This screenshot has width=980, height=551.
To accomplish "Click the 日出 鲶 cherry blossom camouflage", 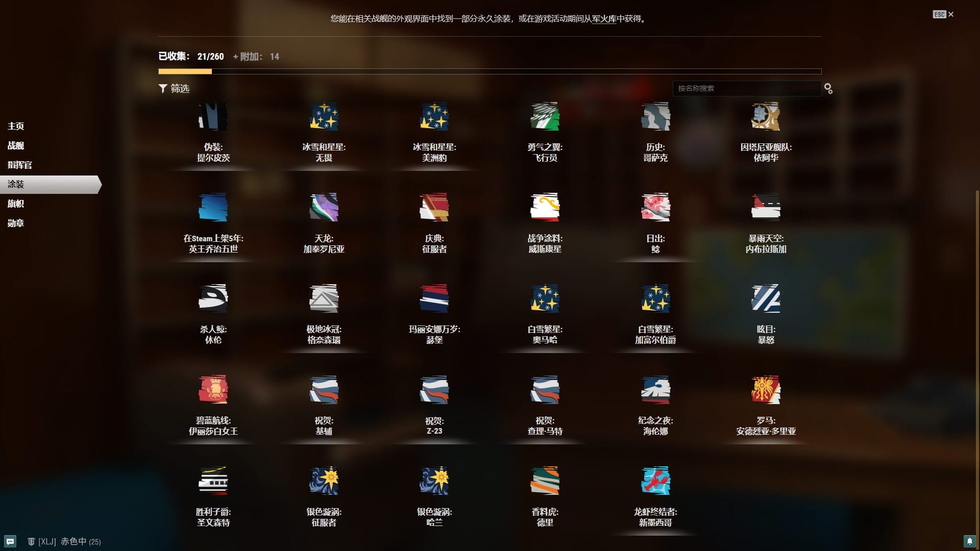I will coord(655,208).
